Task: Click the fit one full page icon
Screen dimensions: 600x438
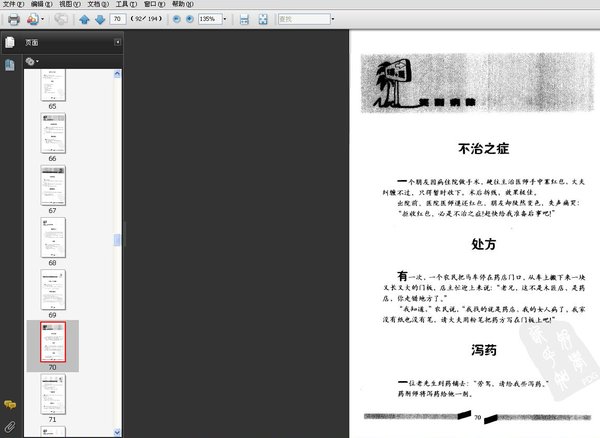Action: point(263,19)
